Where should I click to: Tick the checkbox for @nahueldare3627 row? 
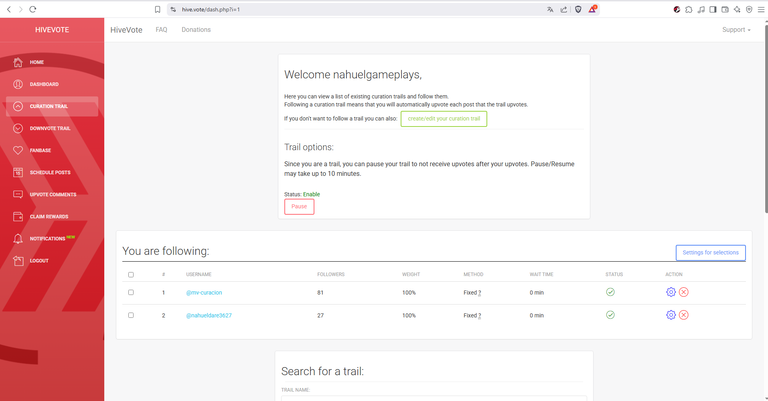coord(131,315)
